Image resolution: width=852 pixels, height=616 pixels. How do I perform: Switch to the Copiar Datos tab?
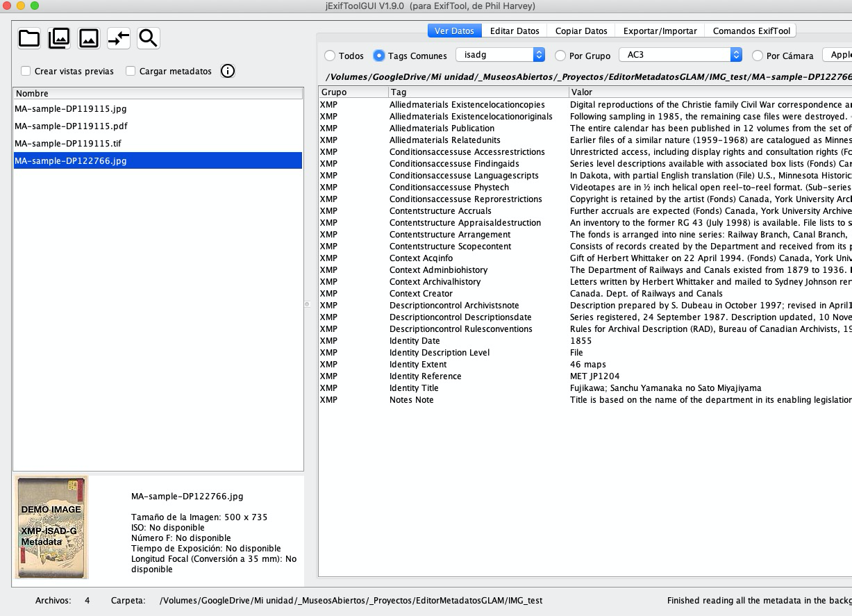point(580,31)
